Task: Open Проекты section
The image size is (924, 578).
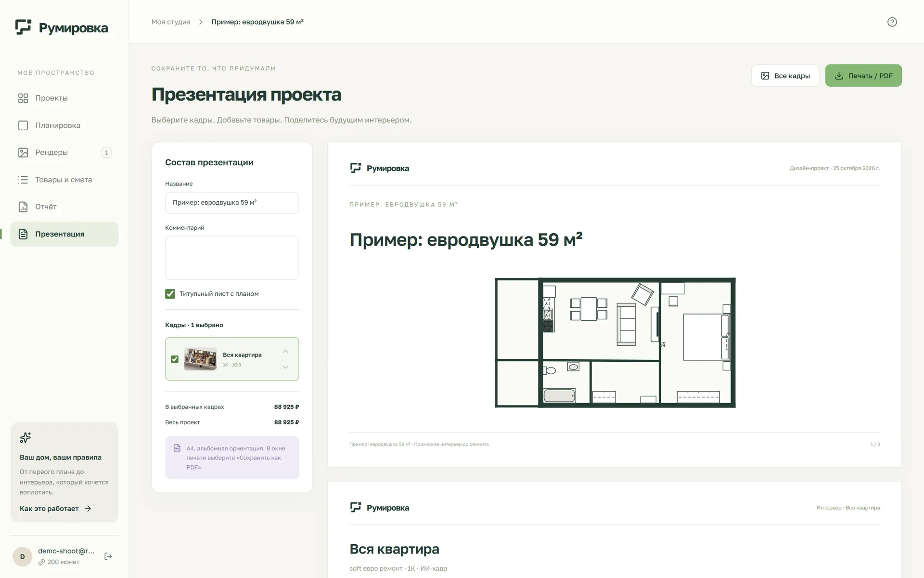Action: click(64, 98)
